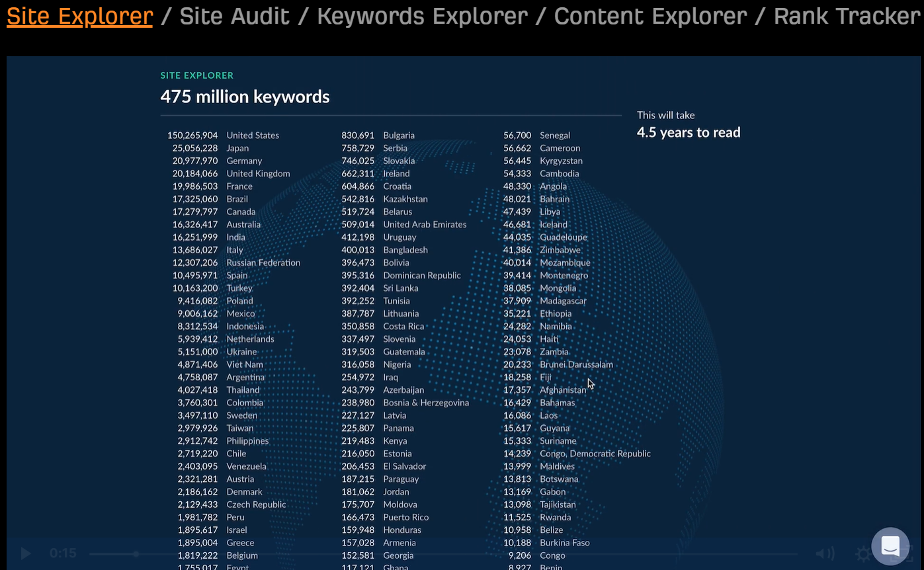Select the Serbia row
Image resolution: width=924 pixels, height=570 pixels.
pos(374,148)
